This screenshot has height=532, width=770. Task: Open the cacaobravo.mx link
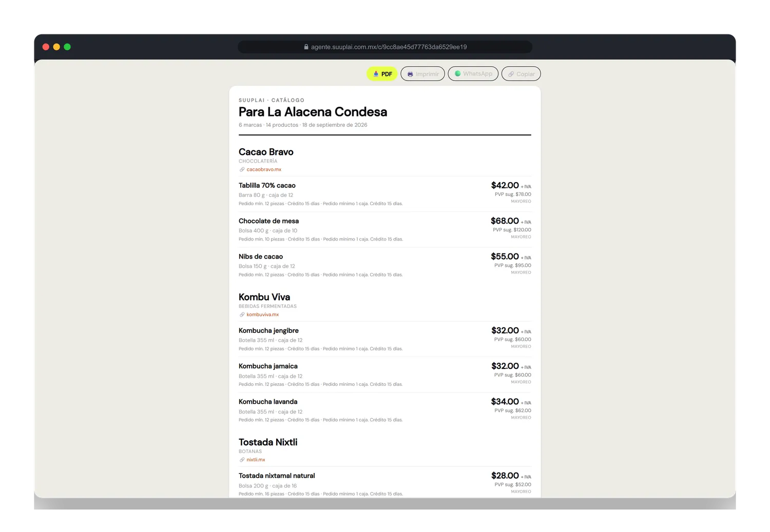pos(264,169)
